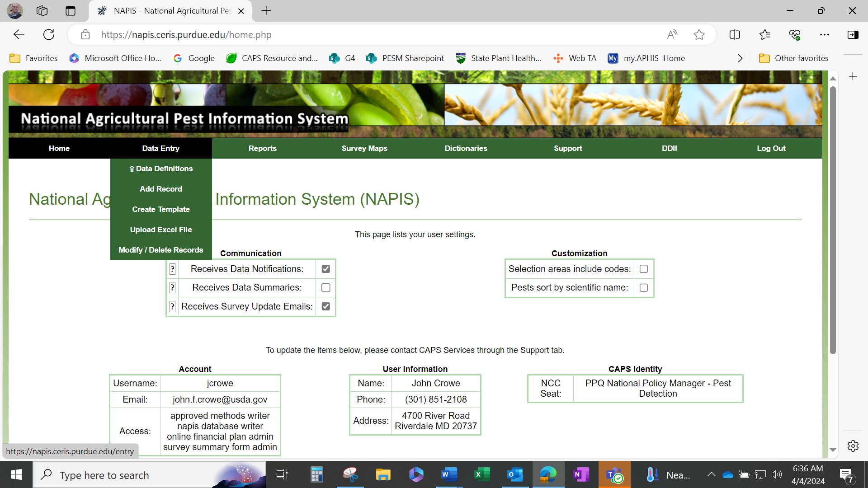This screenshot has height=488, width=868.
Task: Open browser essentials heart icon
Action: click(795, 35)
